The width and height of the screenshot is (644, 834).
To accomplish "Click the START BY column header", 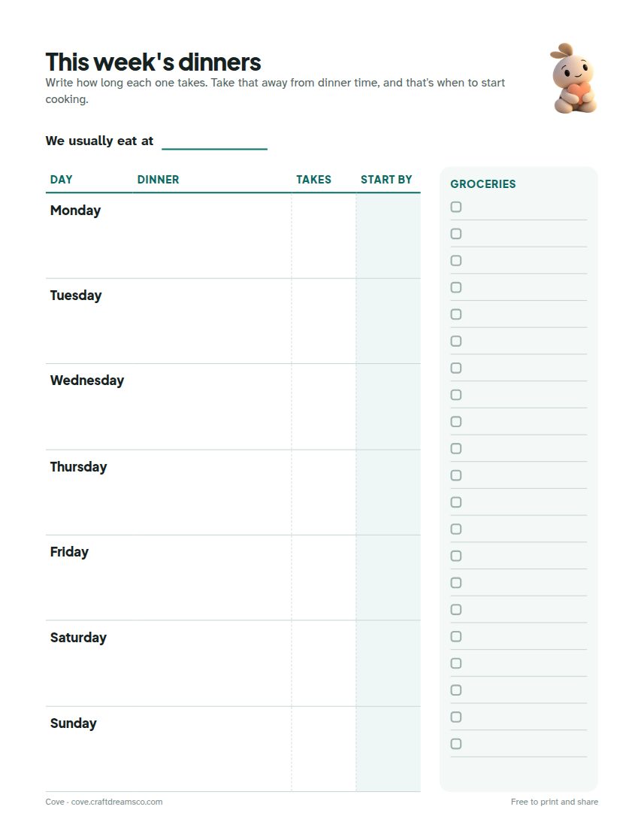I will pos(386,180).
